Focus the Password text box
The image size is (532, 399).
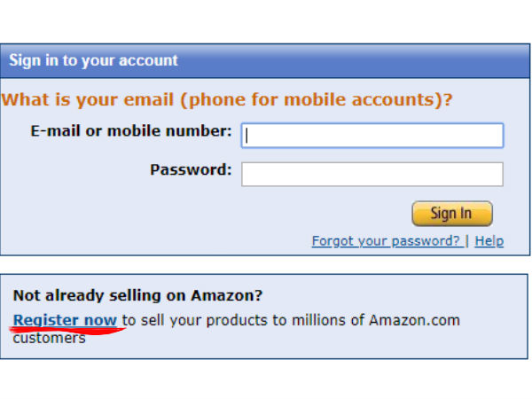click(372, 174)
